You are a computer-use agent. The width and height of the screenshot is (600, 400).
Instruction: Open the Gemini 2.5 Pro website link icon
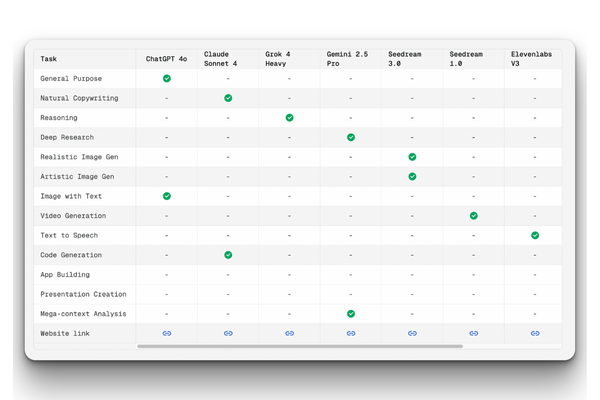coord(351,333)
